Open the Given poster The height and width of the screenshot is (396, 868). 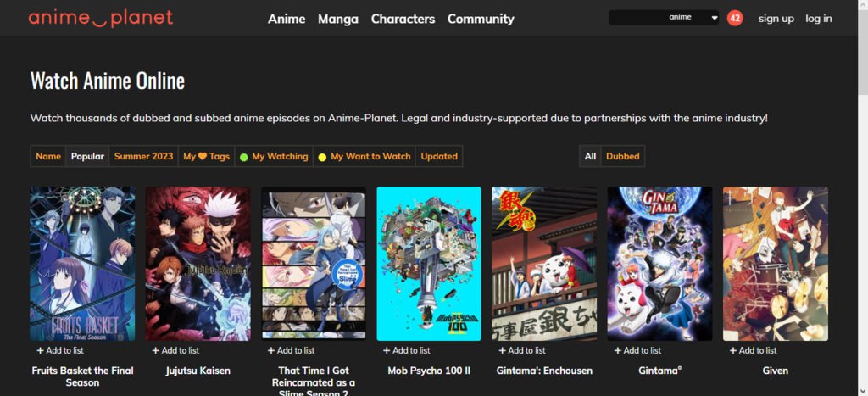tap(776, 264)
